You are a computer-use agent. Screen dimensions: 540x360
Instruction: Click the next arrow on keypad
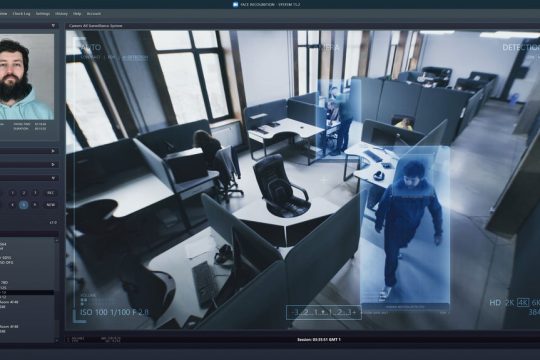35,205
